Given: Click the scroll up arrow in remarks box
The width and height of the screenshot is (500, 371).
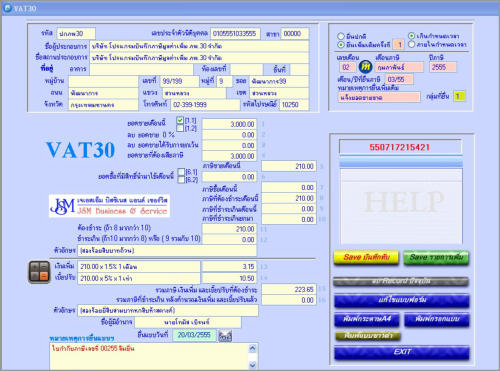Looking at the screenshot, I should pyautogui.click(x=252, y=348).
